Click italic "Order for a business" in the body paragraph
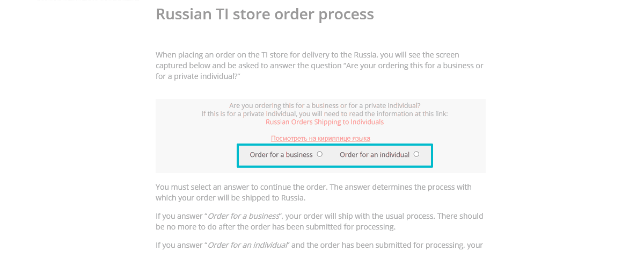 243,216
